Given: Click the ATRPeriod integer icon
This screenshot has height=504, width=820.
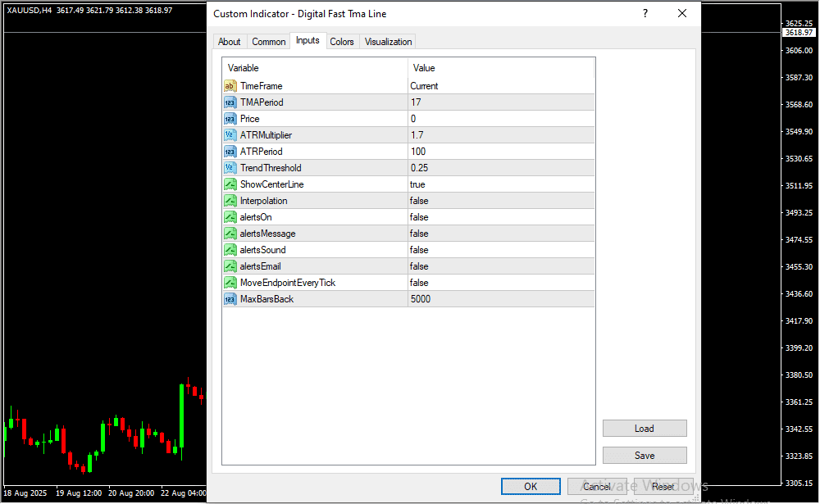Looking at the screenshot, I should point(230,152).
